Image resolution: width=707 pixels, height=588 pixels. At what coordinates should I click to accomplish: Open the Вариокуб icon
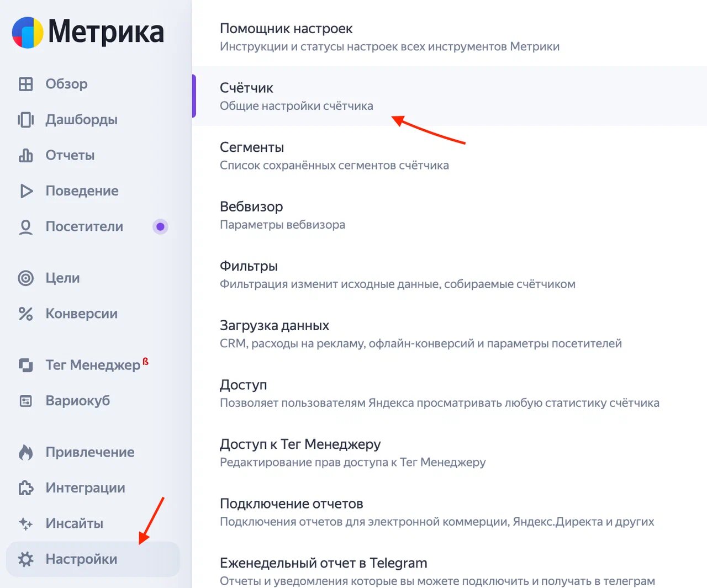pos(25,401)
